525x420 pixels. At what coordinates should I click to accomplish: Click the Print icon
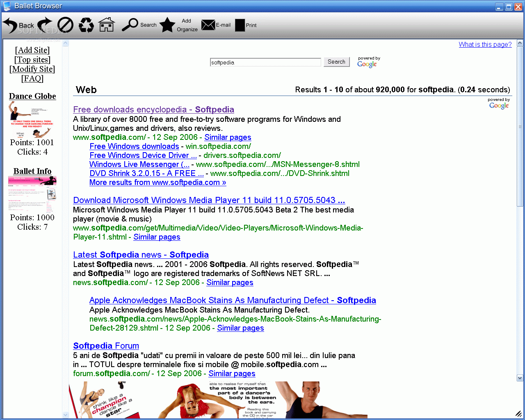(x=240, y=25)
